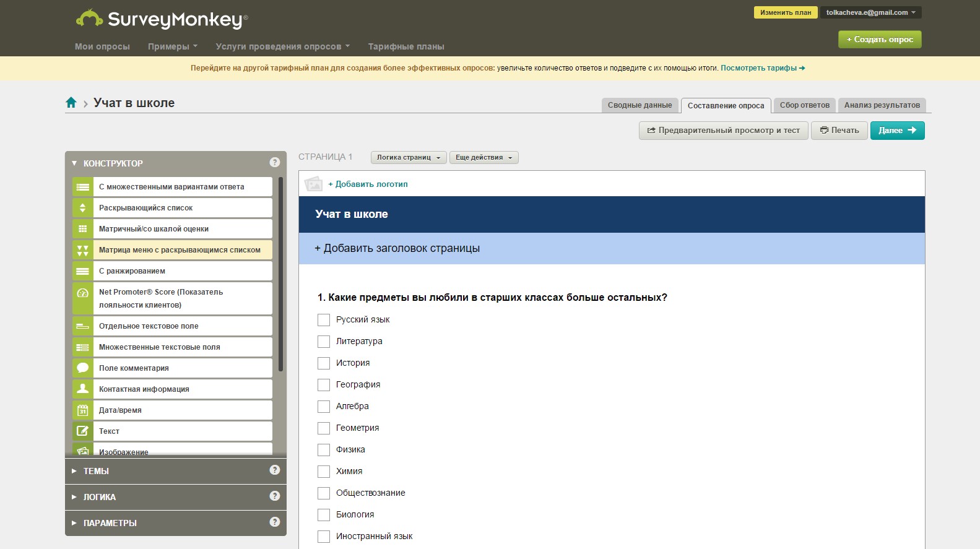Open help for the Конструктор panel
Image resolution: width=980 pixels, height=549 pixels.
point(275,162)
